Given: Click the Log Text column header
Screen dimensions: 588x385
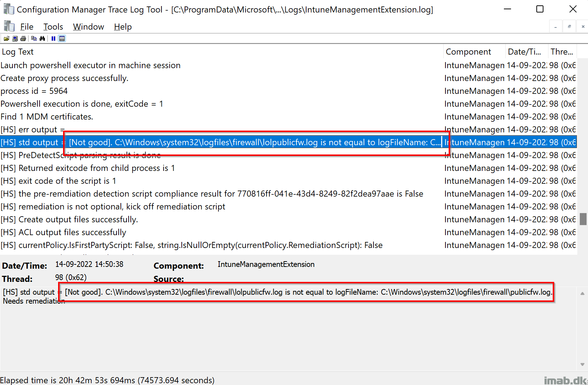Looking at the screenshot, I should click(x=221, y=52).
